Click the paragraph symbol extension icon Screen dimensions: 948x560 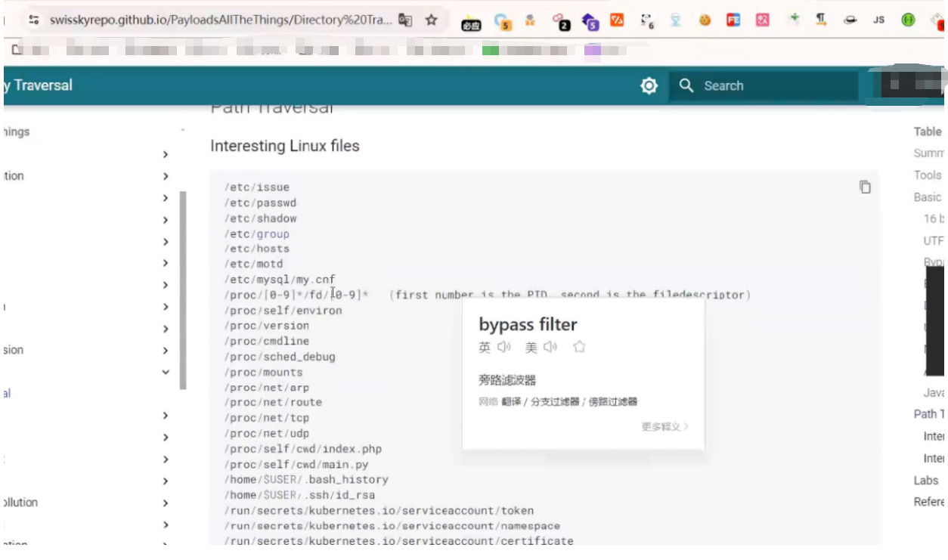click(x=821, y=20)
